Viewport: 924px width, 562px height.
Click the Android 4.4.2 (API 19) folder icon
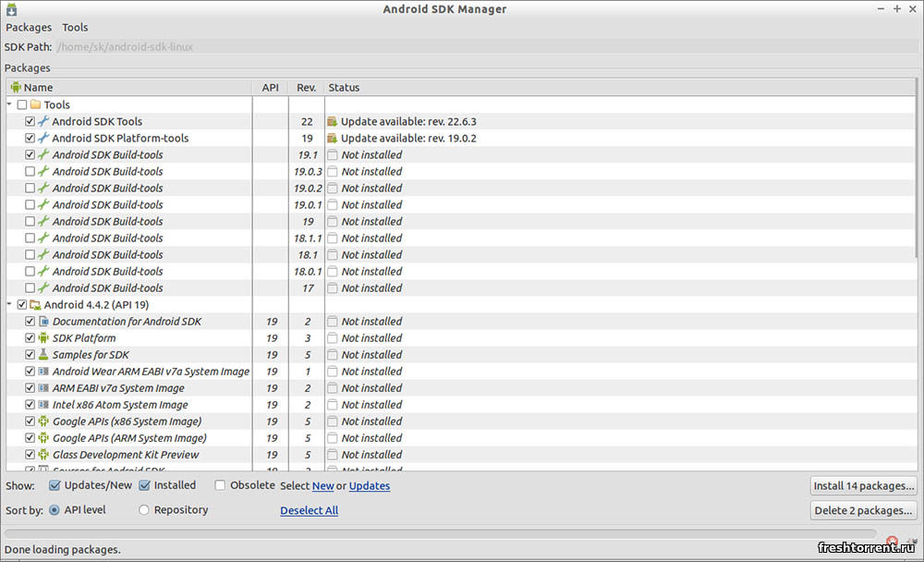[35, 305]
